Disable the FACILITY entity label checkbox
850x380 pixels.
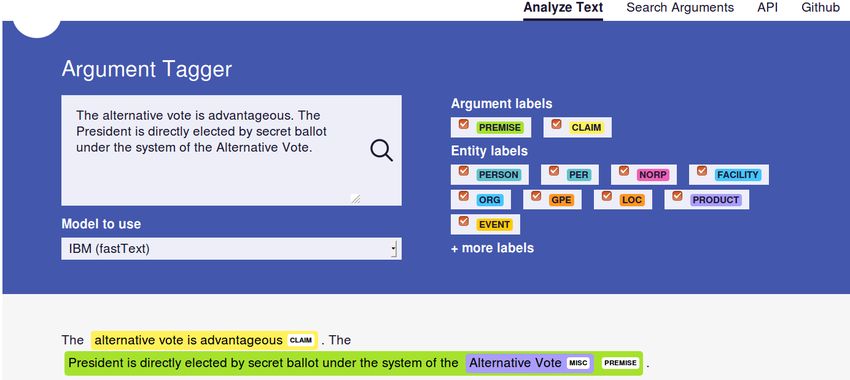pos(702,171)
